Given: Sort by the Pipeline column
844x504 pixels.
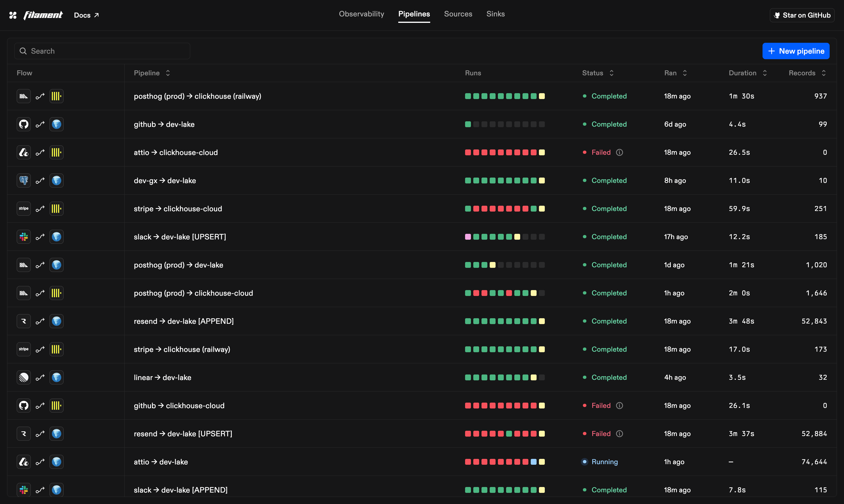Looking at the screenshot, I should click(x=152, y=73).
